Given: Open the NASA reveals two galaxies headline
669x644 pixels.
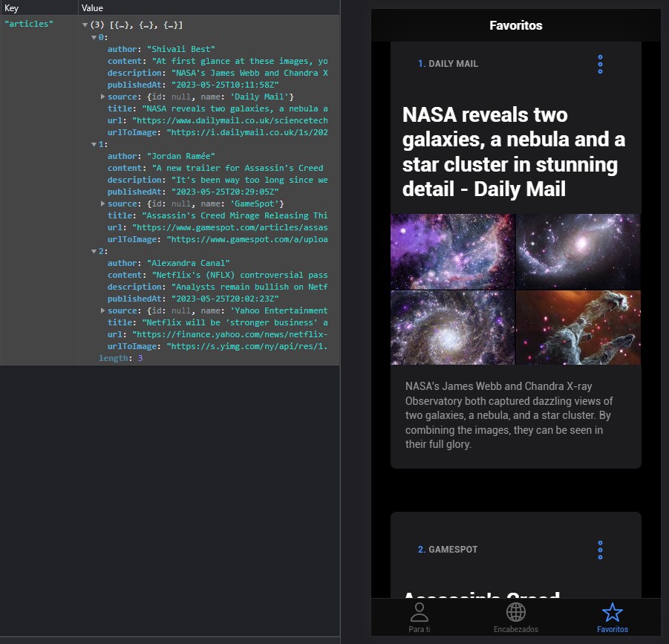Looking at the screenshot, I should 513,152.
